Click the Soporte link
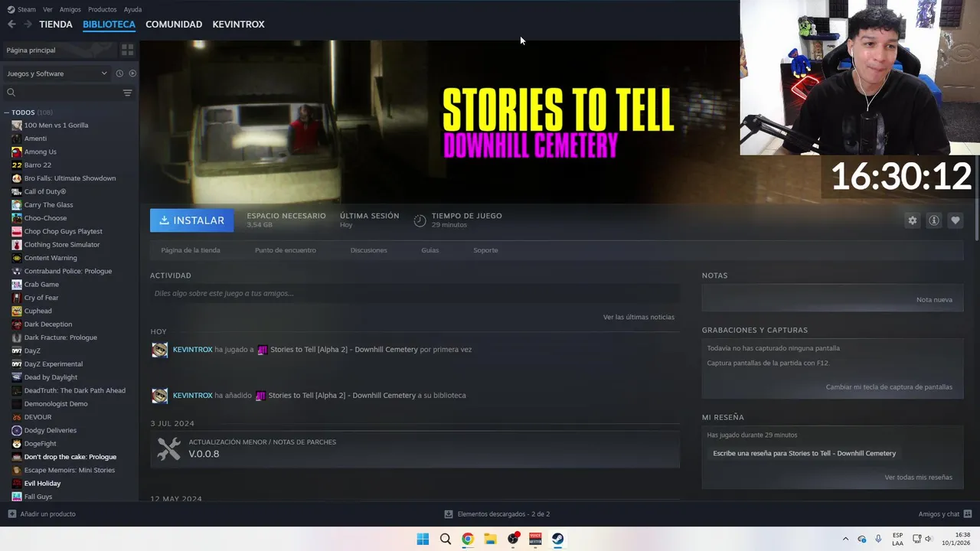 tap(485, 250)
